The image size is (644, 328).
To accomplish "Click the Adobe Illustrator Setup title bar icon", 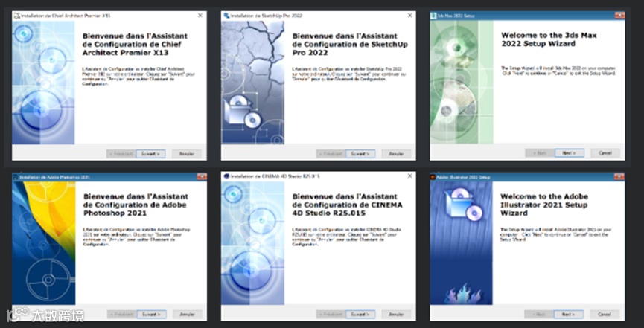I will point(433,177).
